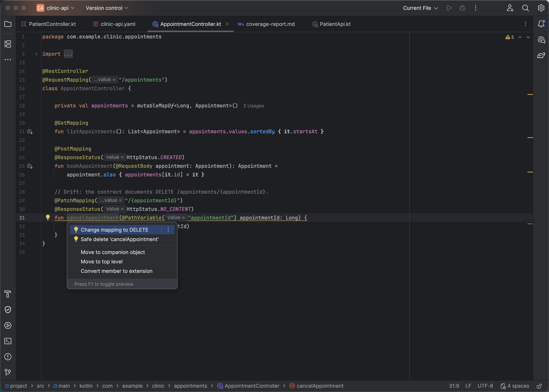Open editor tabs options menu
The width and height of the screenshot is (549, 392).
[x=525, y=24]
